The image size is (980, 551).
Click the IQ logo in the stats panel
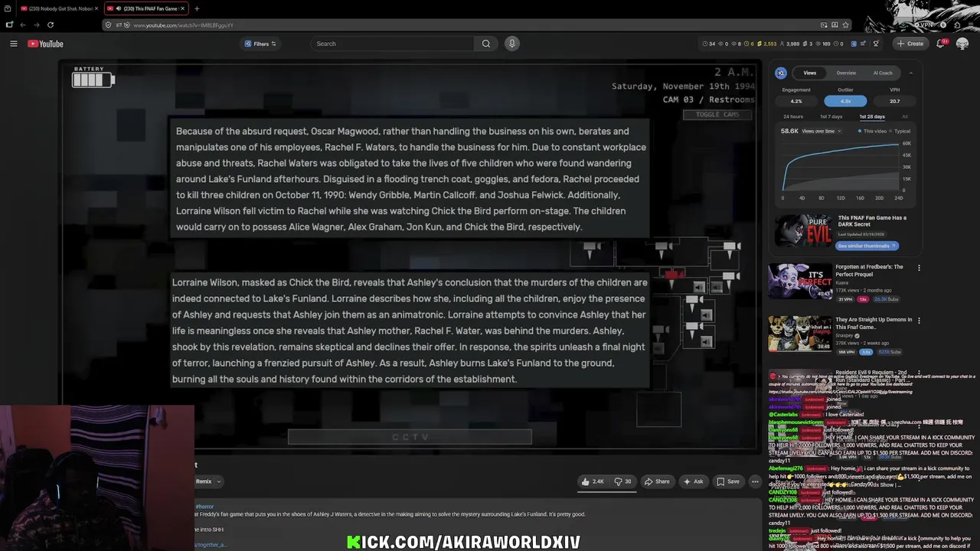(781, 73)
